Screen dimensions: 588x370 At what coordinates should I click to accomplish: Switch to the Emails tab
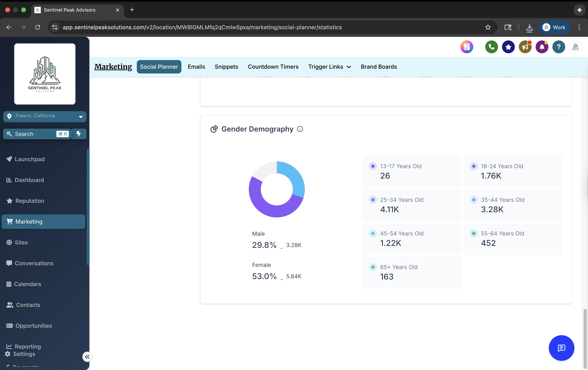(196, 67)
